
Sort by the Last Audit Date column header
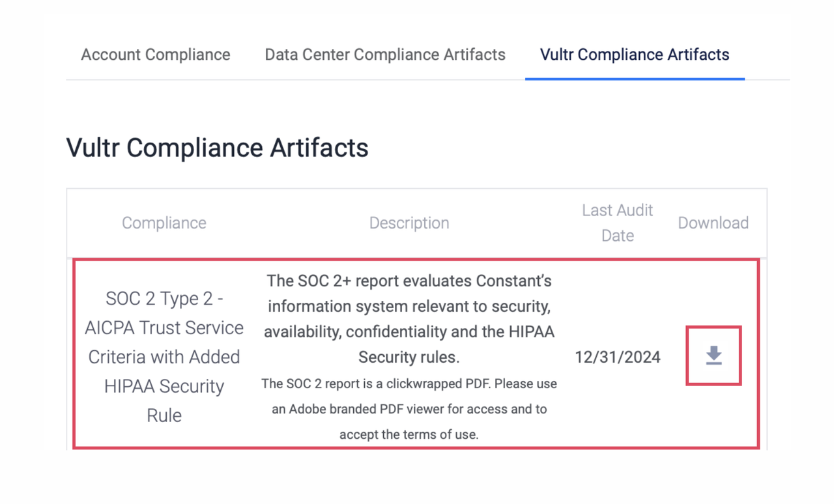[616, 223]
